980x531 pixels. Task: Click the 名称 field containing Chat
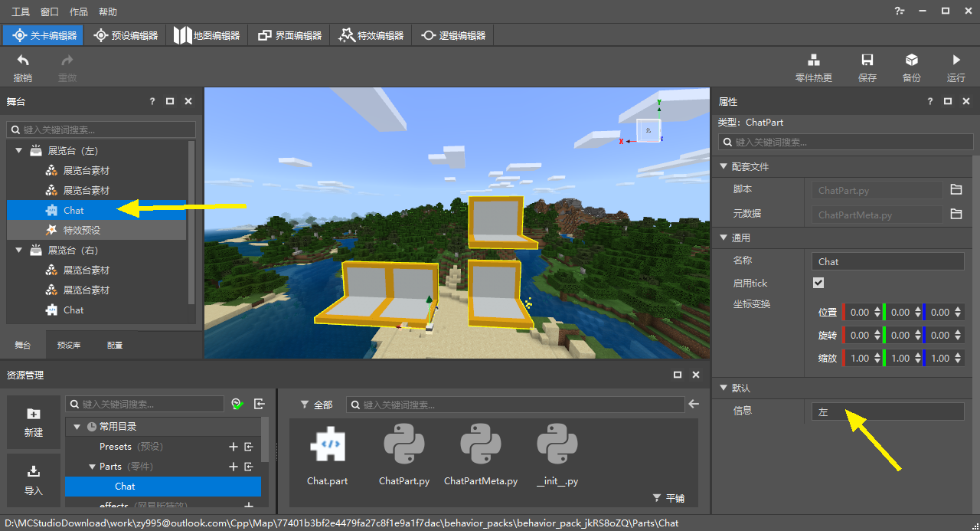coord(888,261)
